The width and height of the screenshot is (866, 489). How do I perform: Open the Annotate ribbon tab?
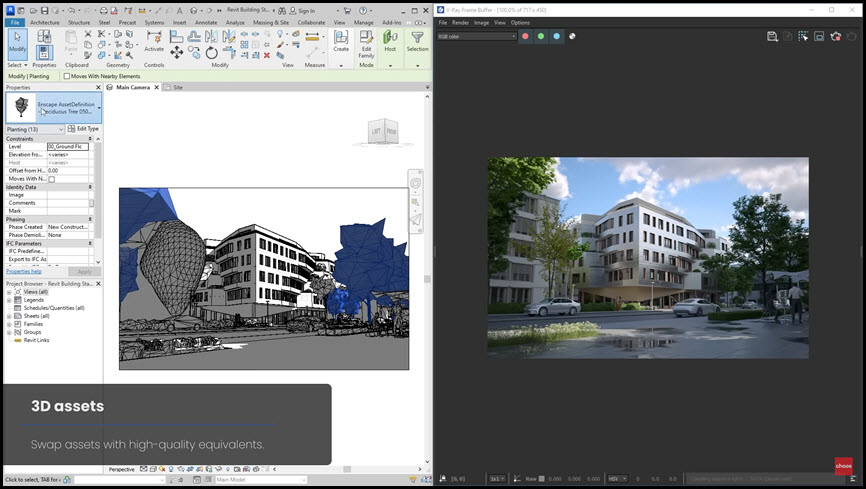206,23
